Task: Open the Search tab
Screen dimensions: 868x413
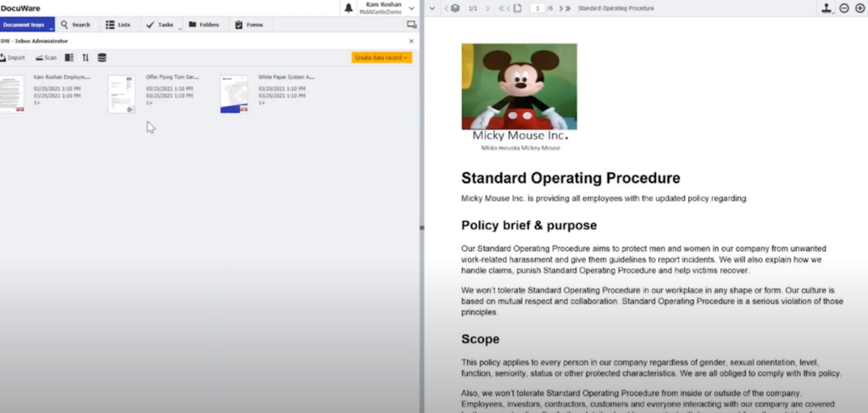Action: pyautogui.click(x=75, y=25)
